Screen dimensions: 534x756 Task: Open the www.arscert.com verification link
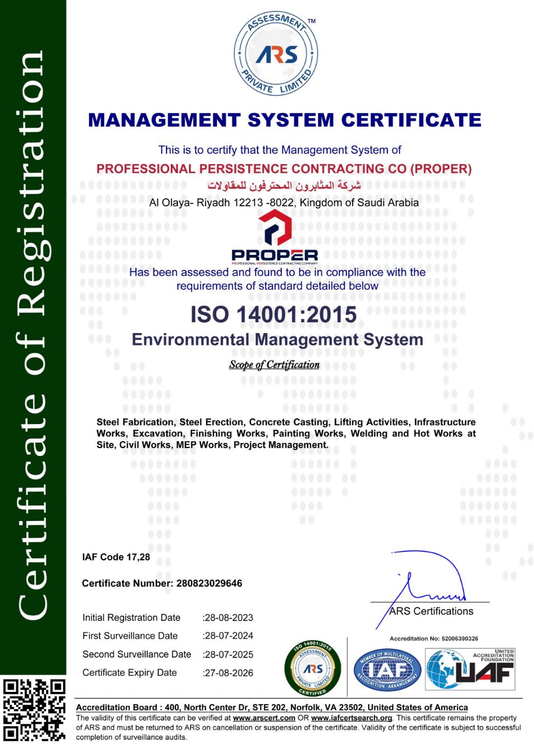263,718
